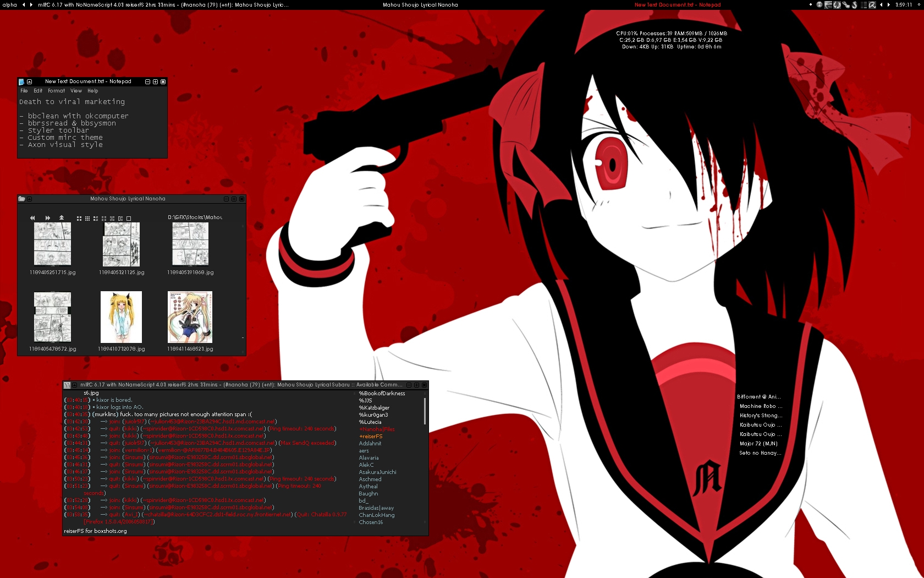Switch to details view (fifth view icon)
The height and width of the screenshot is (578, 924).
[x=112, y=219]
